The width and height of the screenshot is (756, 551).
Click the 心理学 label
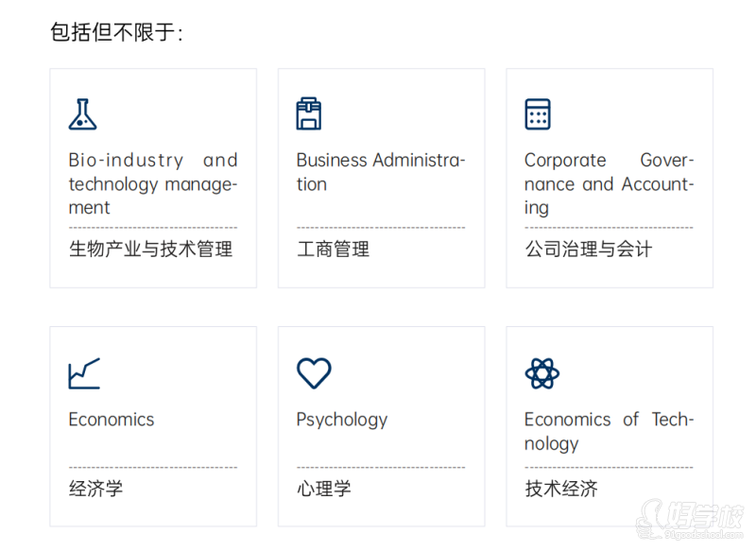[x=324, y=490]
